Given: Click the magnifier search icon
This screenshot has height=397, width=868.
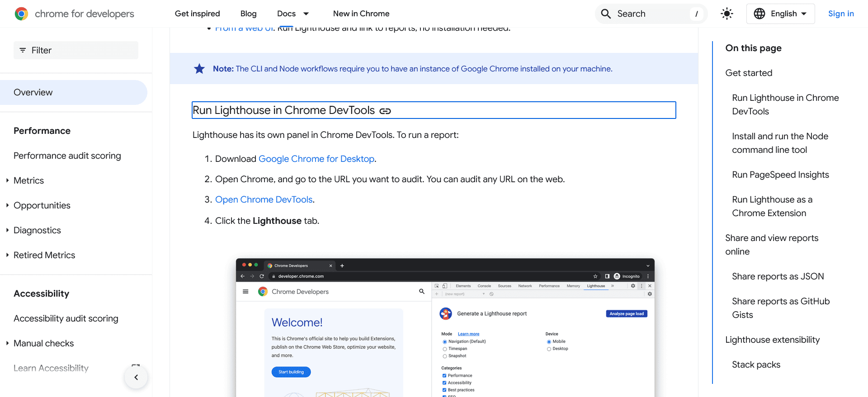Looking at the screenshot, I should pos(606,14).
